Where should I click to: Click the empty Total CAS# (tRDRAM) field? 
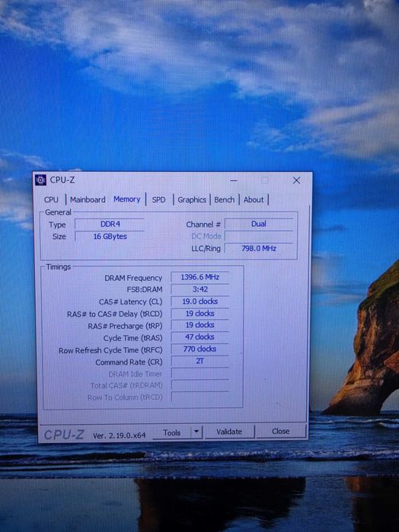[199, 385]
